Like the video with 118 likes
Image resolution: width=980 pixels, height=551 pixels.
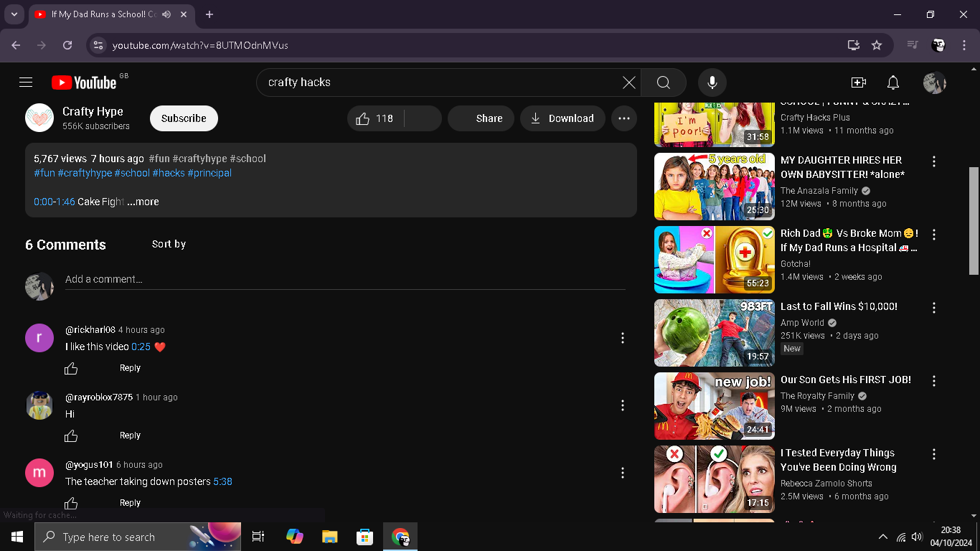pyautogui.click(x=375, y=118)
